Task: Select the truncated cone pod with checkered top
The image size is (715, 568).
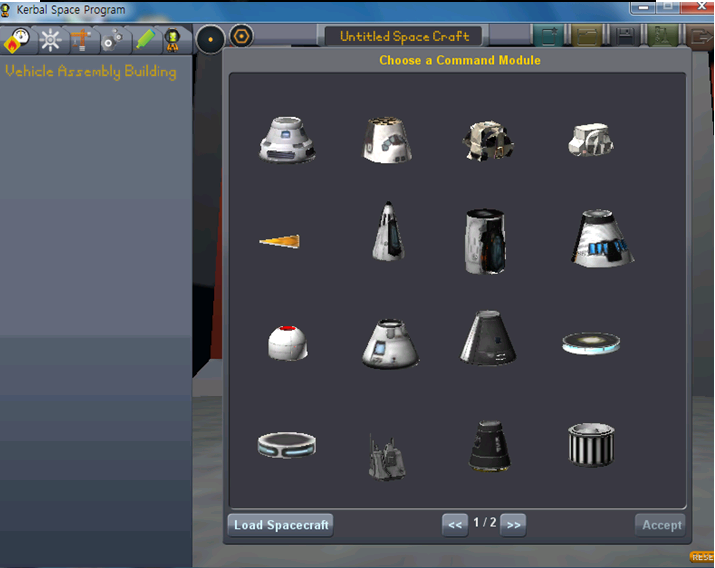Action: pyautogui.click(x=388, y=139)
